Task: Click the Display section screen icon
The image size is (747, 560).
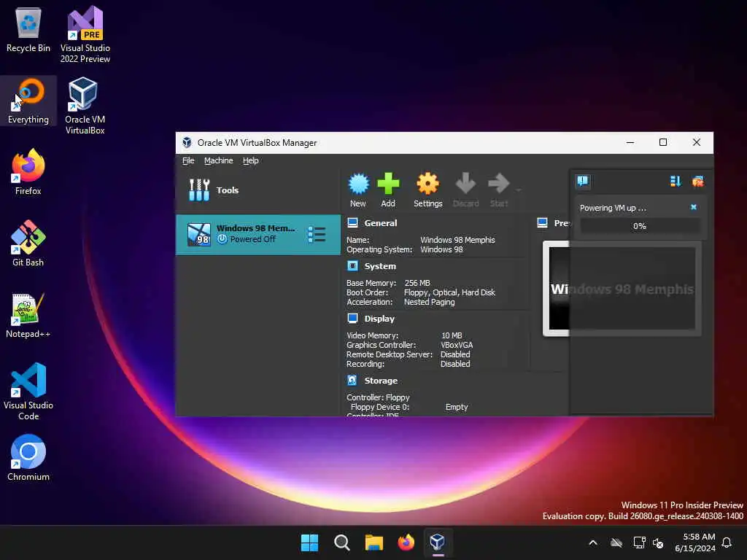Action: (x=352, y=319)
